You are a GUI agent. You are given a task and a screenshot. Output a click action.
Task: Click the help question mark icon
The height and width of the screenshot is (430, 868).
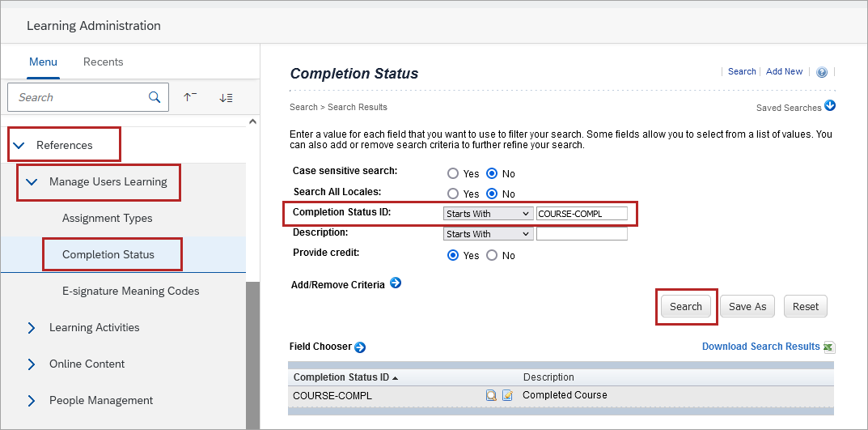tap(822, 72)
